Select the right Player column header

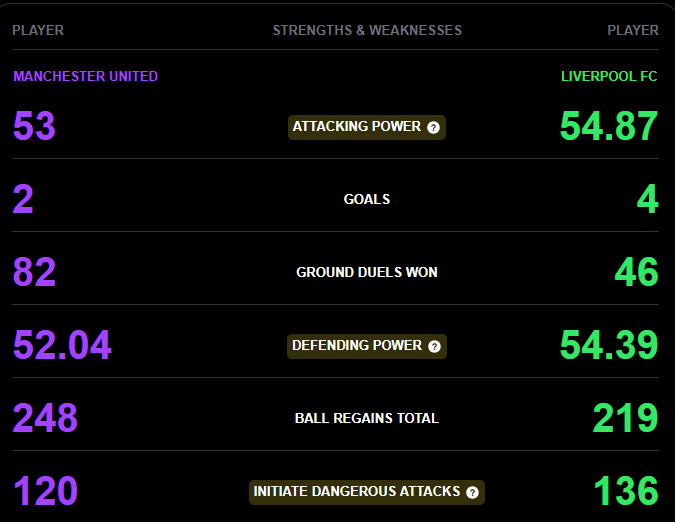633,30
